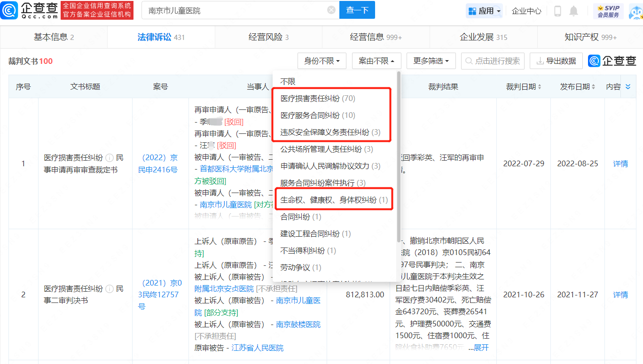Click the info icon in row 1 title
This screenshot has height=364, width=643.
click(x=109, y=158)
